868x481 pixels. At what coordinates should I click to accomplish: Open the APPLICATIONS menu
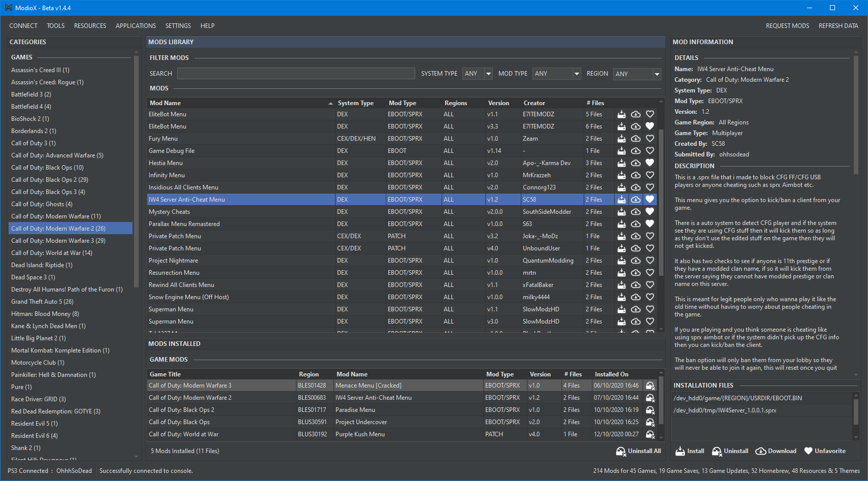pyautogui.click(x=136, y=26)
